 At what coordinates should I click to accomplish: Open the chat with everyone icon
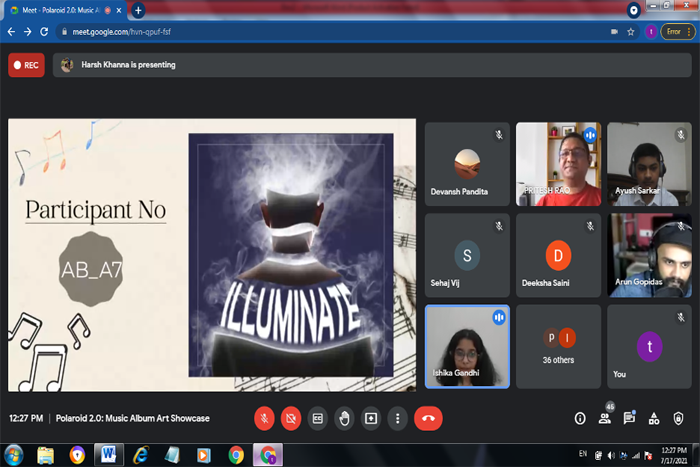(629, 418)
